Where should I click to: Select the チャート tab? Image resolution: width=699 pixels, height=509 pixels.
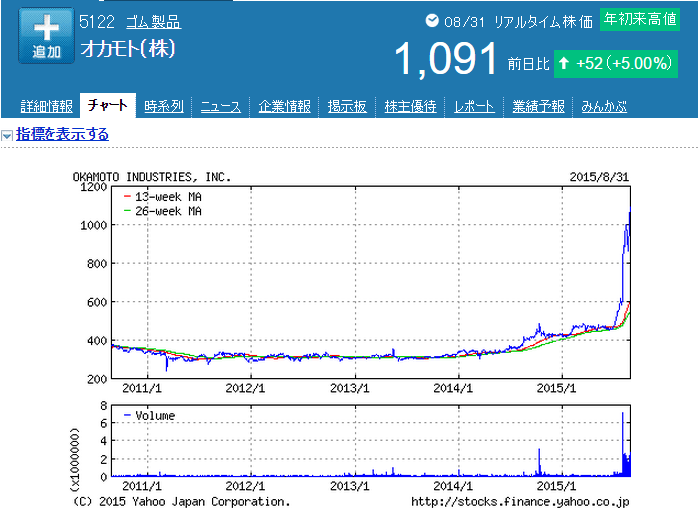point(108,106)
